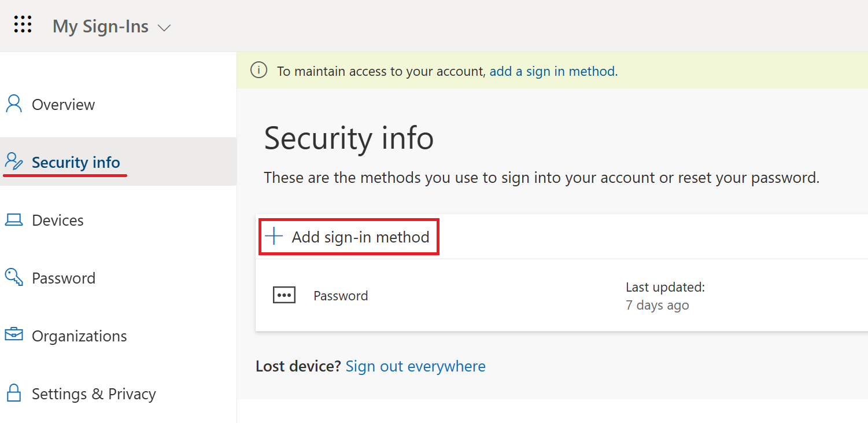Go to Devices in the sidebar

pyautogui.click(x=58, y=220)
